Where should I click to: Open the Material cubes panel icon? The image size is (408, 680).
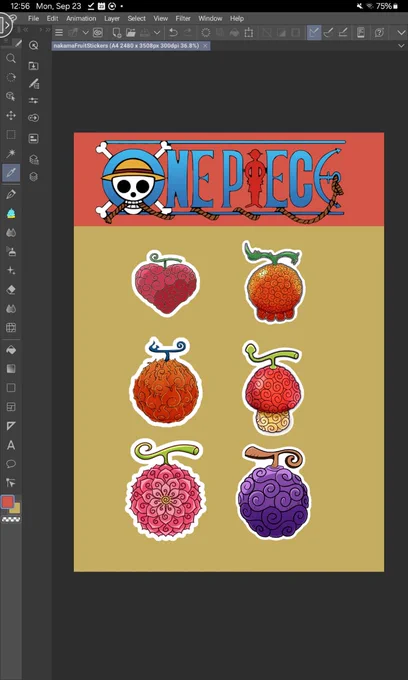[33, 160]
